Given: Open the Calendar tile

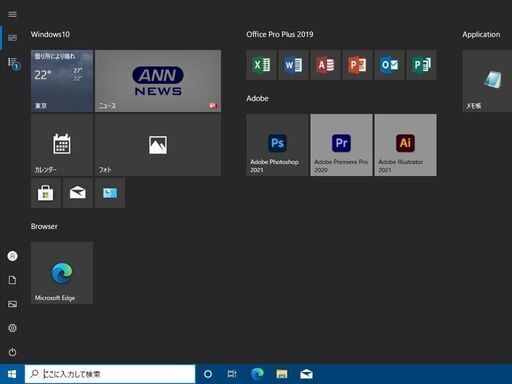Looking at the screenshot, I should pyautogui.click(x=62, y=145).
